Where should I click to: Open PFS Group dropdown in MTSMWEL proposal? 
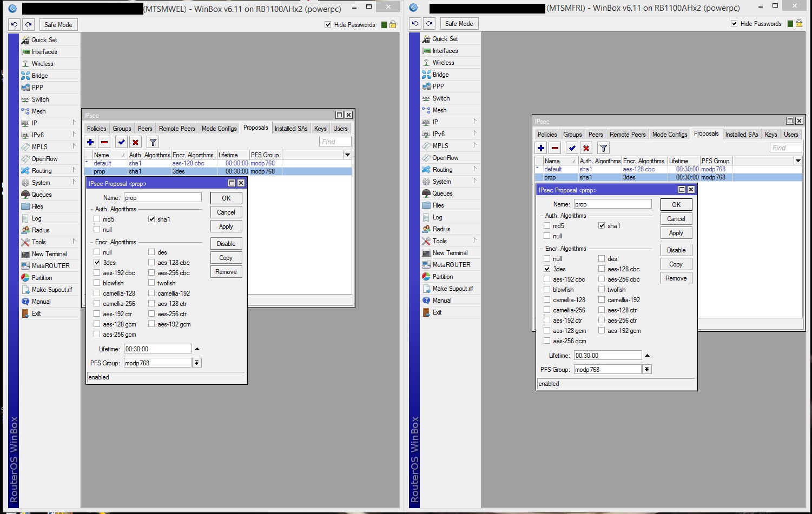click(x=197, y=363)
